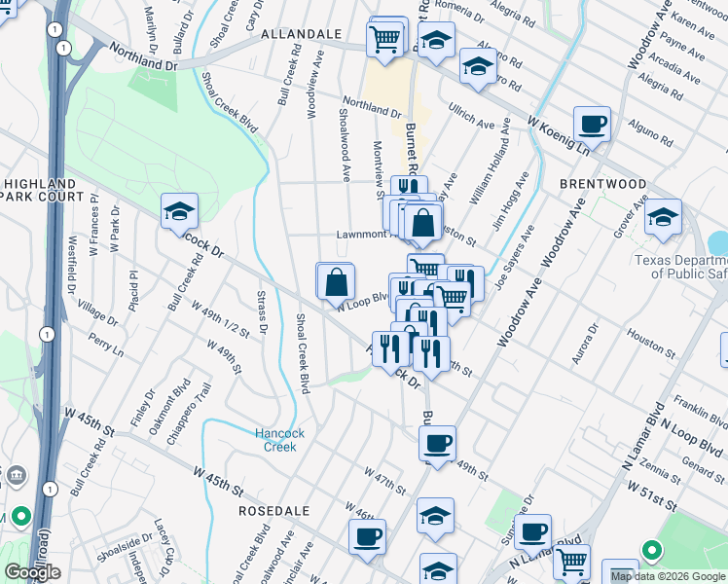The image size is (728, 584).
Task: Click the Zennia St label
Action: 660,471
